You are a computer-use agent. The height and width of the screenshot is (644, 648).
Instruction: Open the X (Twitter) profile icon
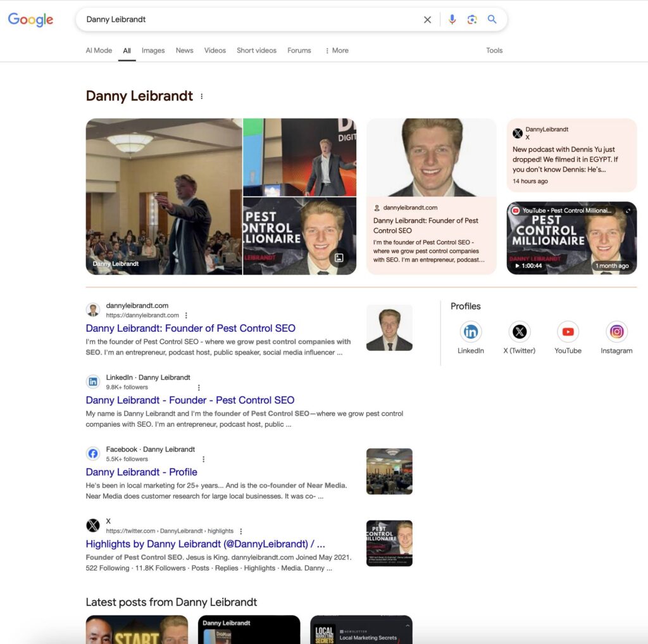click(519, 332)
